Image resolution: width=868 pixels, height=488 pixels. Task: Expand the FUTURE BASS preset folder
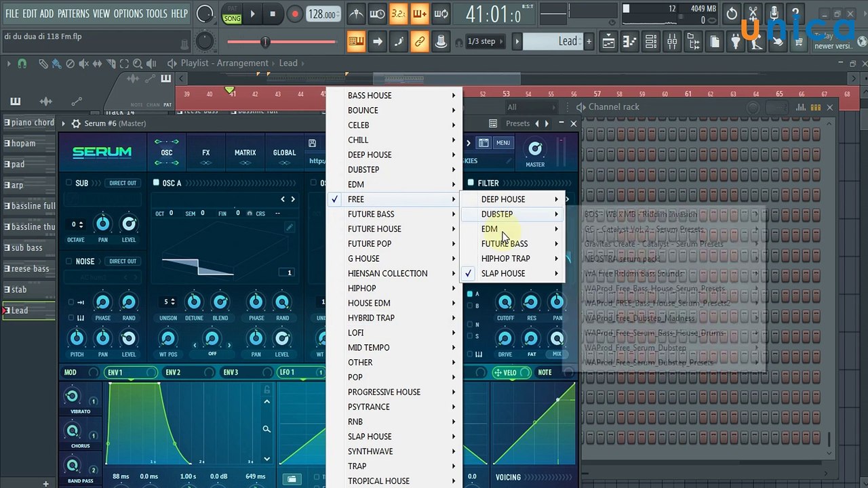click(395, 214)
